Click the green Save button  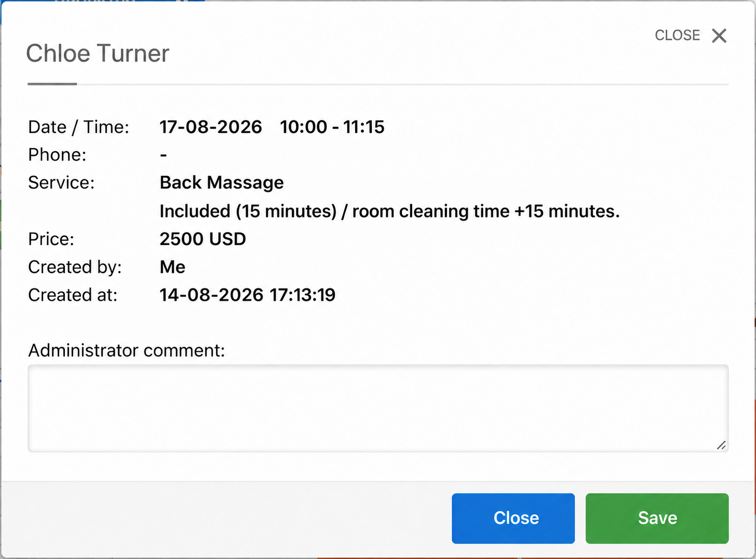[657, 518]
